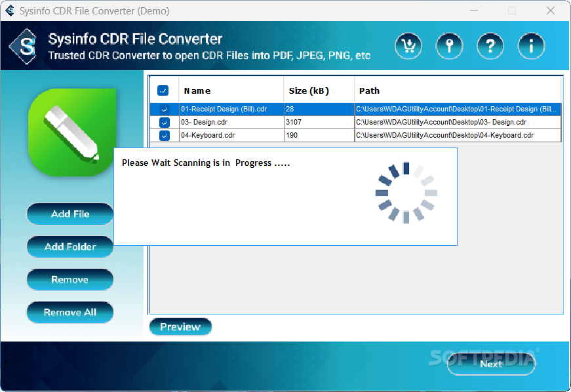Open the Buy Now shopping cart icon
The image size is (571, 392).
point(408,46)
